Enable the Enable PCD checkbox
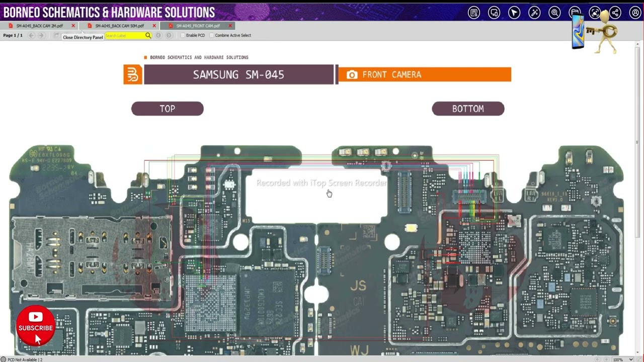Viewport: 644px width, 362px height. tap(183, 35)
